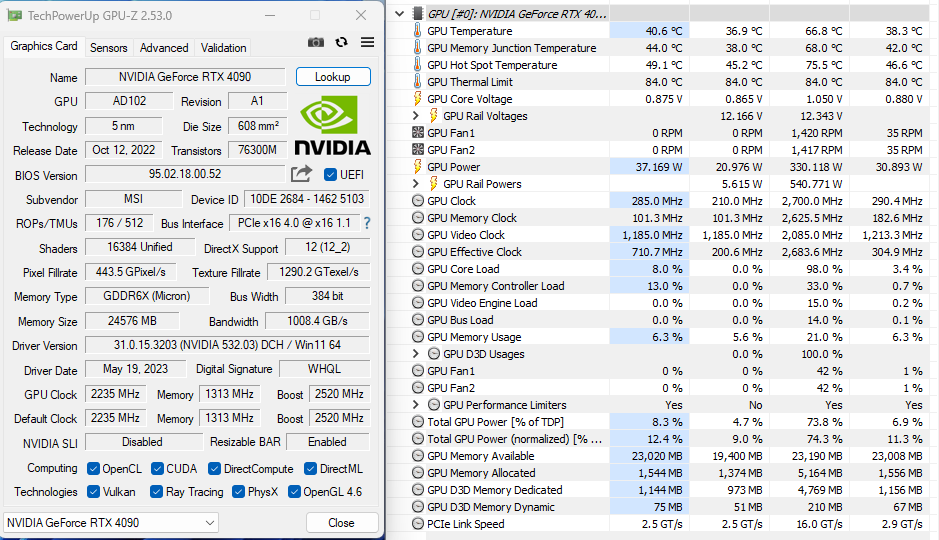Click the NVIDIA logo image
The height and width of the screenshot is (540, 939).
tap(333, 125)
